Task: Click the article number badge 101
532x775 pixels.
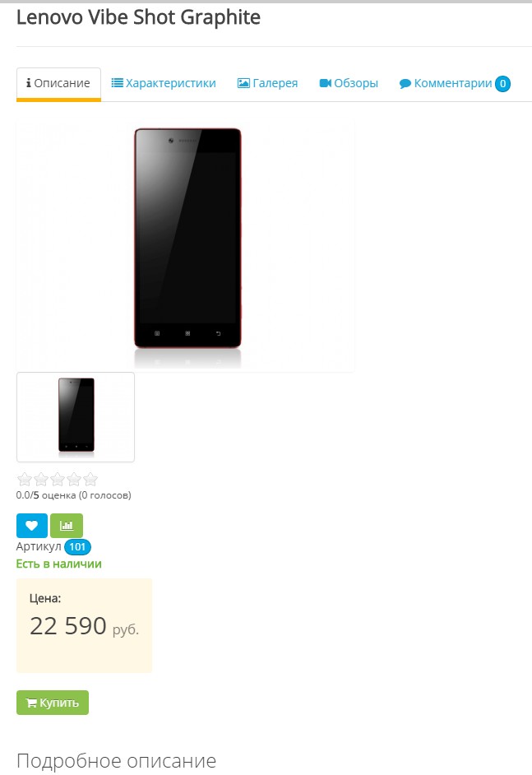Action: click(77, 546)
